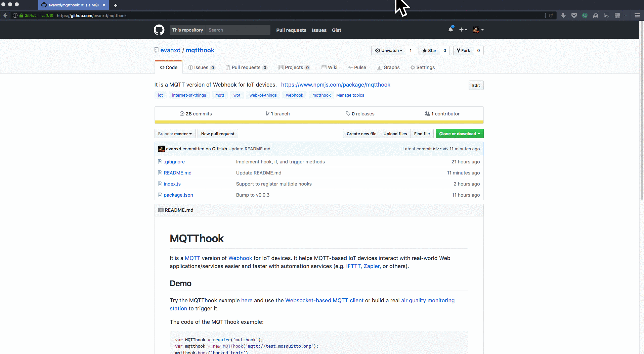Screen dimensions: 644x354
Task: Click the browser back arrow
Action: 5,15
